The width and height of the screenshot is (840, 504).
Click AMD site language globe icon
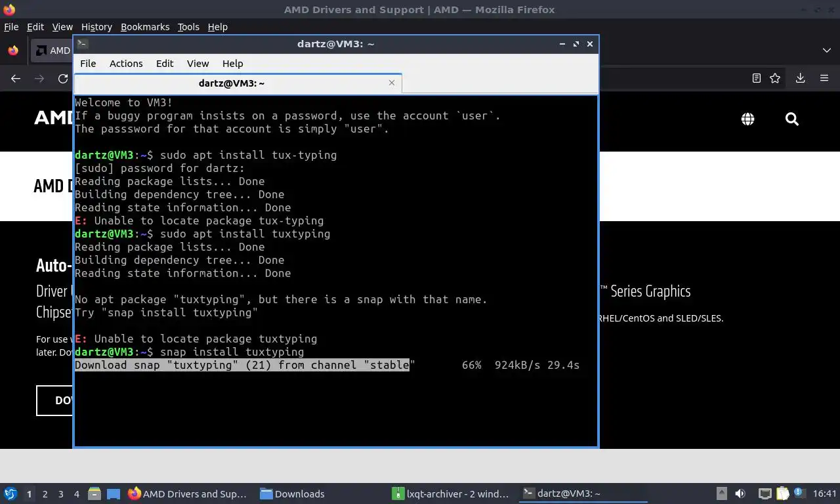[x=747, y=119]
